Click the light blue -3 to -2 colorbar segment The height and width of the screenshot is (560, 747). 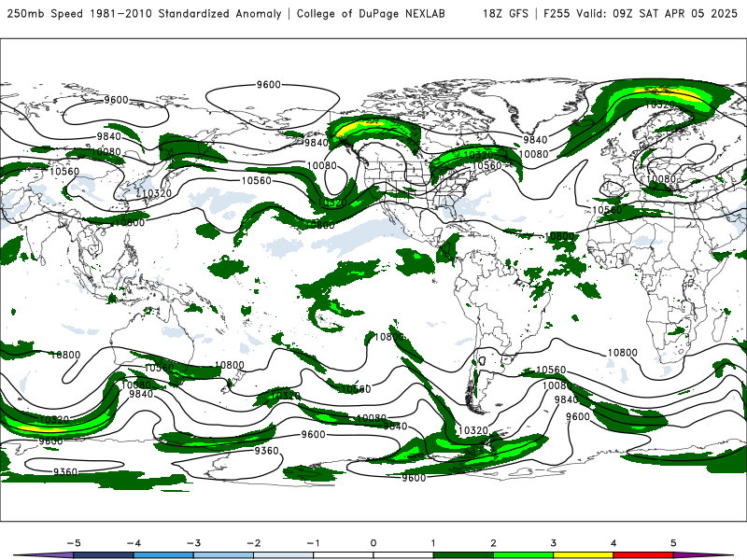tap(223, 555)
